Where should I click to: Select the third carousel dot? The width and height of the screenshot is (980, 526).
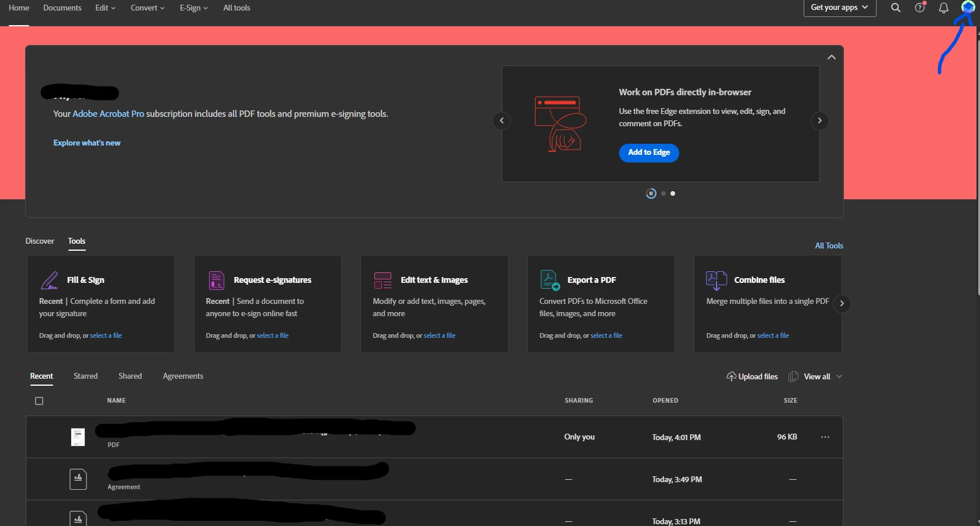(673, 193)
